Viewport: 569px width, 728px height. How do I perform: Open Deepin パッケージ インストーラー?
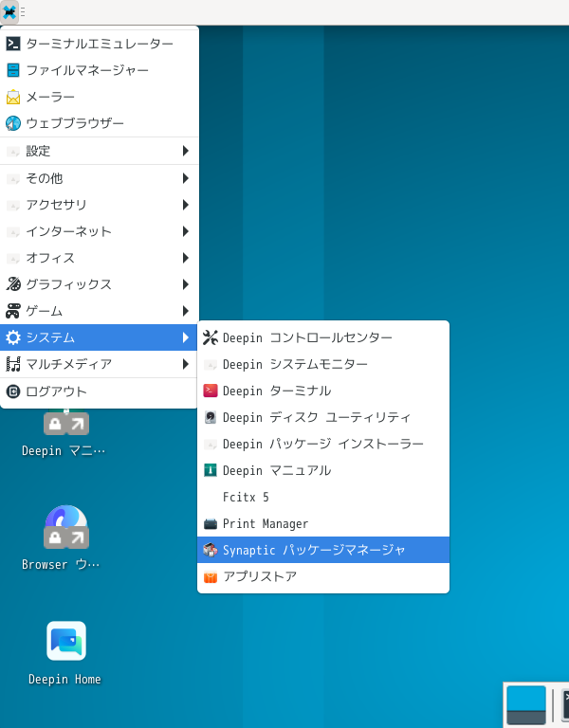[323, 444]
